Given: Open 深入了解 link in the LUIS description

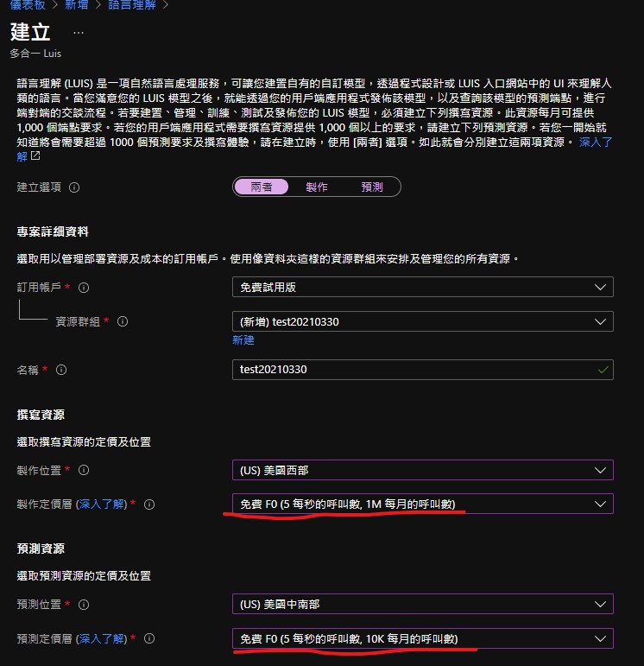Looking at the screenshot, I should click(x=595, y=142).
